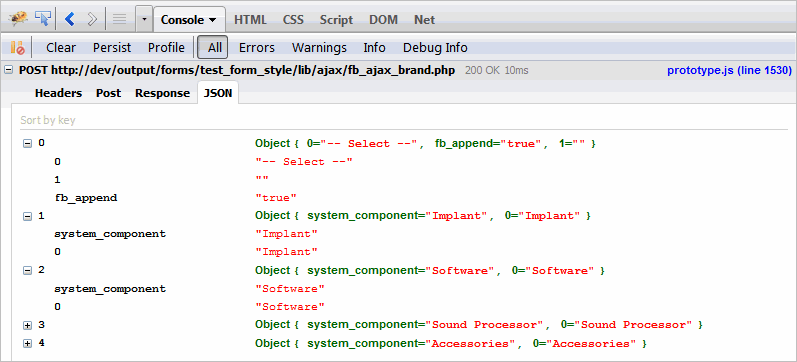797x362 pixels.
Task: Open prototype.js line 1530 link
Action: click(x=729, y=70)
